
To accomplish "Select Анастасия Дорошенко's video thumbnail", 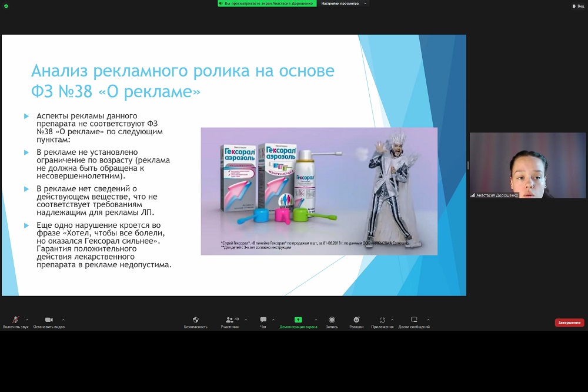I will click(527, 165).
